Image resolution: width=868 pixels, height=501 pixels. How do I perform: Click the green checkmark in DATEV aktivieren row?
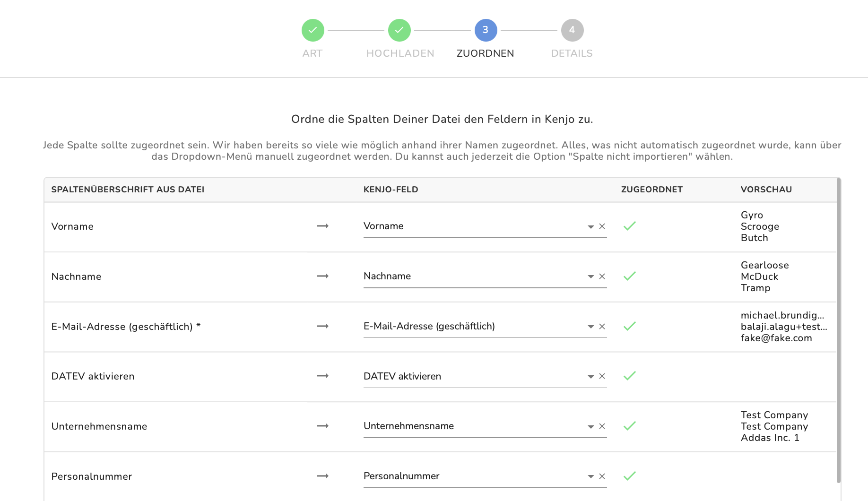click(x=630, y=376)
